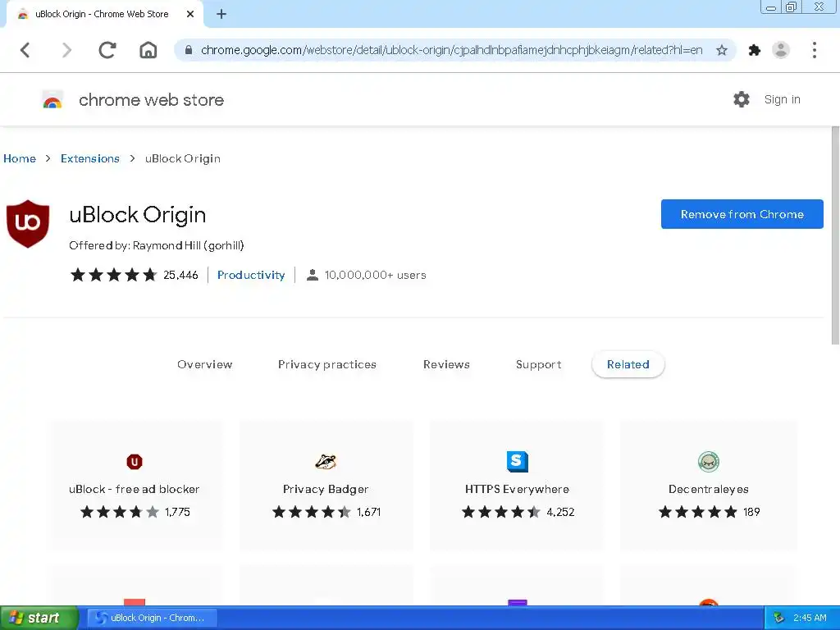Open the Chrome three-dot menu
The image size is (840, 630).
pos(815,50)
